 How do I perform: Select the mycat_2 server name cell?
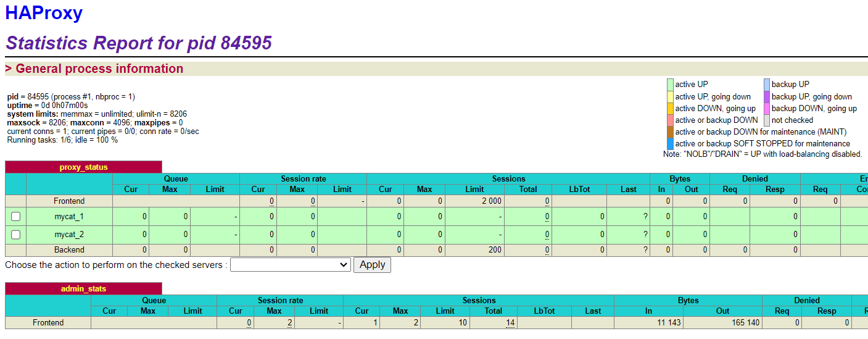pos(69,235)
